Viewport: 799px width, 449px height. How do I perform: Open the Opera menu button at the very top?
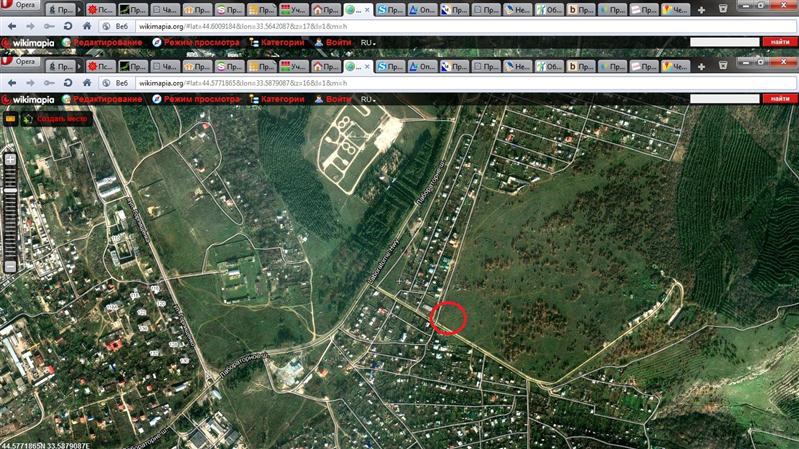pyautogui.click(x=22, y=6)
